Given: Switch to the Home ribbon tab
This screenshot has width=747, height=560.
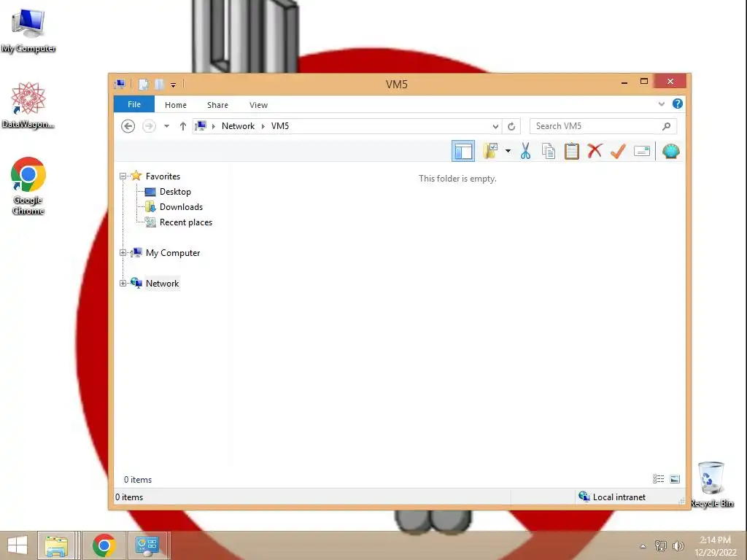Looking at the screenshot, I should click(176, 105).
